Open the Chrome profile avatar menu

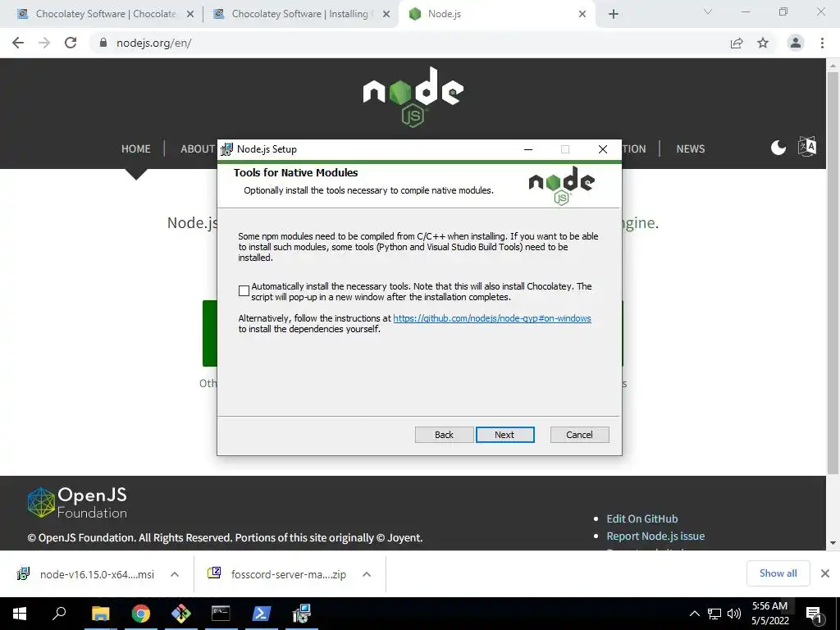796,43
